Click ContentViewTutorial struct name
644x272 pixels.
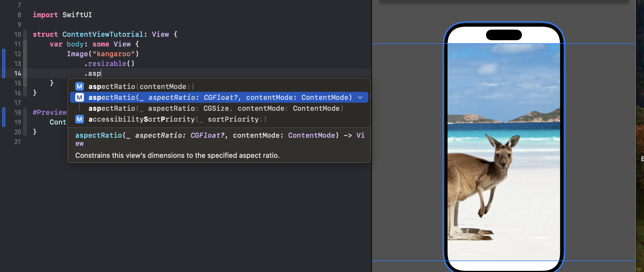point(103,34)
